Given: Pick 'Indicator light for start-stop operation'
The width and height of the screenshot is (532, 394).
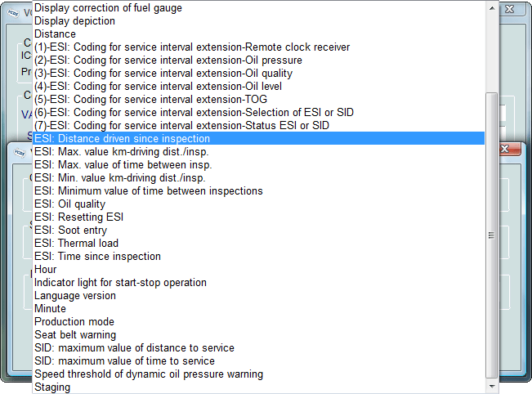Looking at the screenshot, I should click(x=258, y=282).
